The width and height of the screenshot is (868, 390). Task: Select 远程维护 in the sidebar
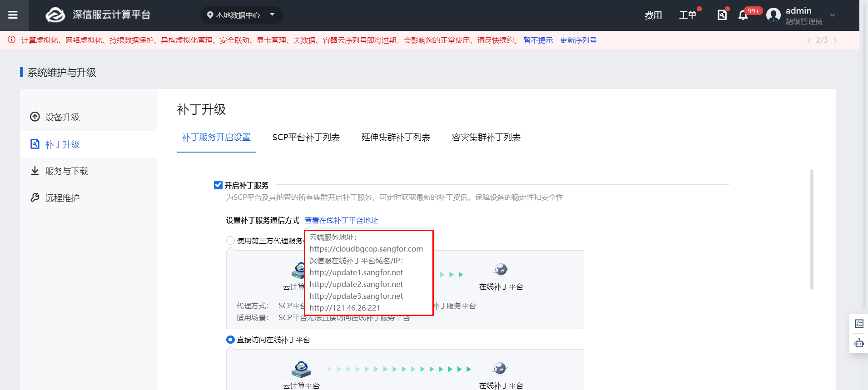[89, 198]
